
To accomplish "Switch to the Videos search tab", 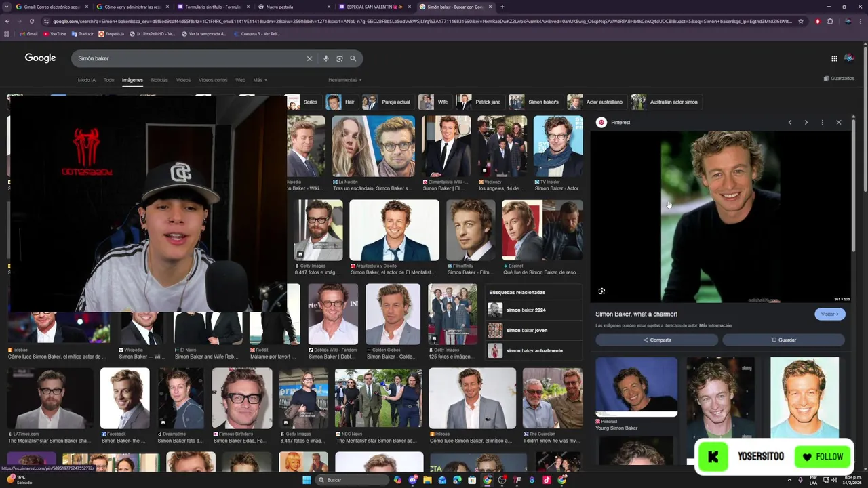I will 183,80.
